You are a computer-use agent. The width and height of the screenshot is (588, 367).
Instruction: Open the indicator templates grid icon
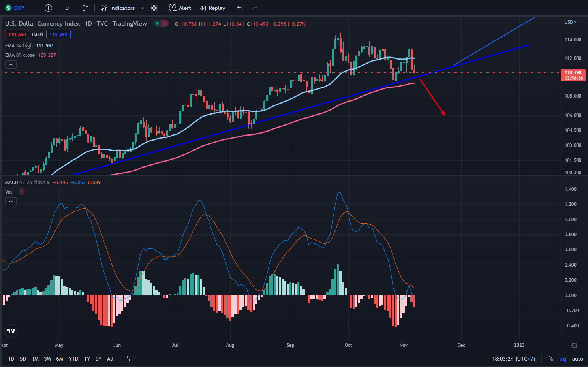154,8
